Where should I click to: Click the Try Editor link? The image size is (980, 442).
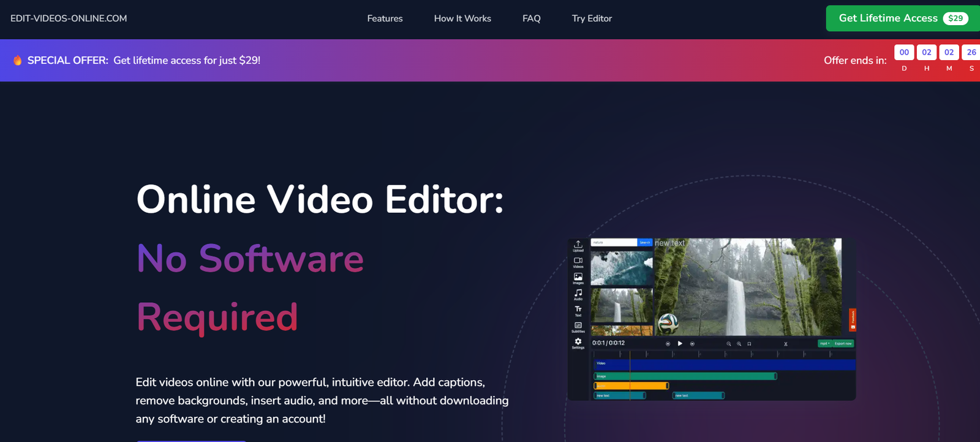(x=592, y=18)
